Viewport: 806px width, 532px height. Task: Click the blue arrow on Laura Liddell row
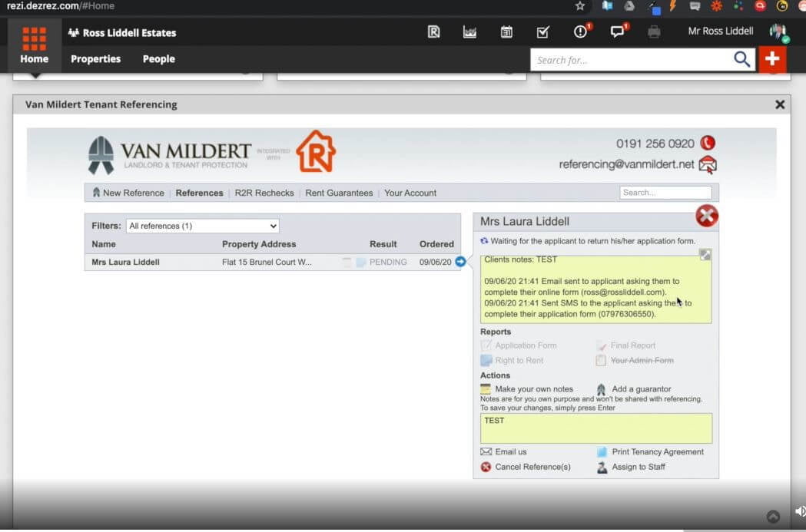460,261
